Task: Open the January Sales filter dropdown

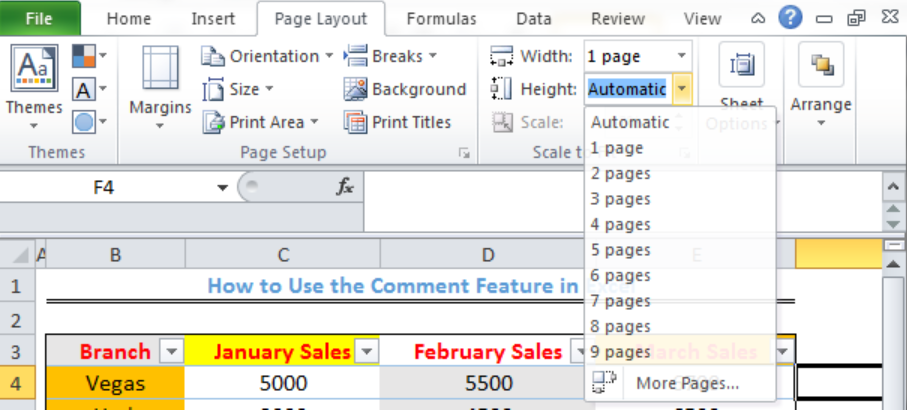Action: pyautogui.click(x=367, y=351)
